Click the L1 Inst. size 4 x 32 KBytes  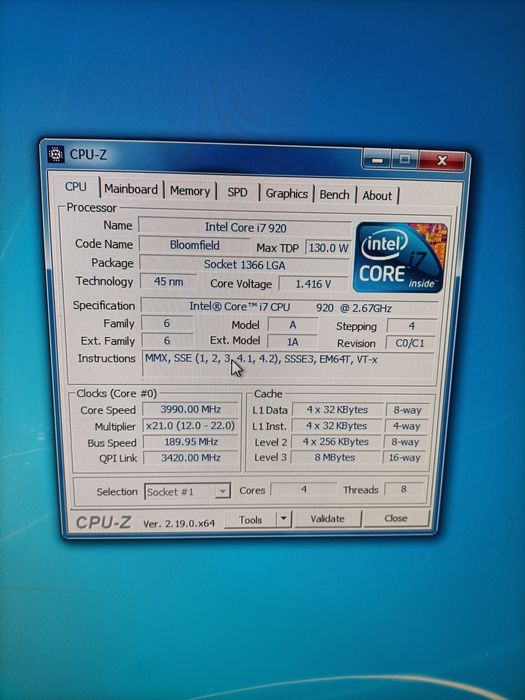[336, 426]
